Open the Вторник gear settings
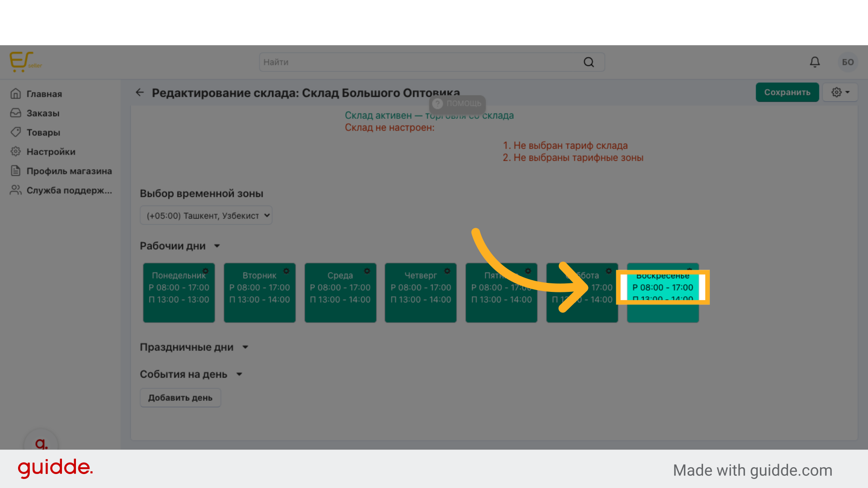The height and width of the screenshot is (488, 868). 286,271
